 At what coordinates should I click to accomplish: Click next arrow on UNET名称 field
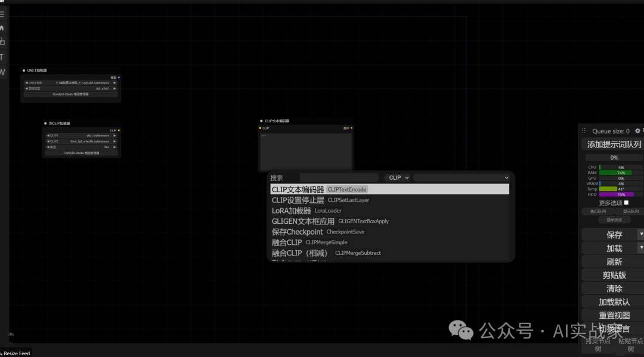click(x=114, y=82)
